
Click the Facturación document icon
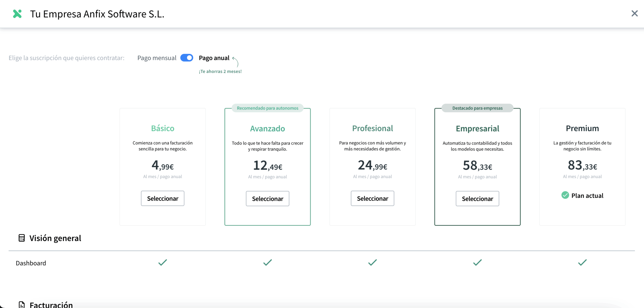22,304
